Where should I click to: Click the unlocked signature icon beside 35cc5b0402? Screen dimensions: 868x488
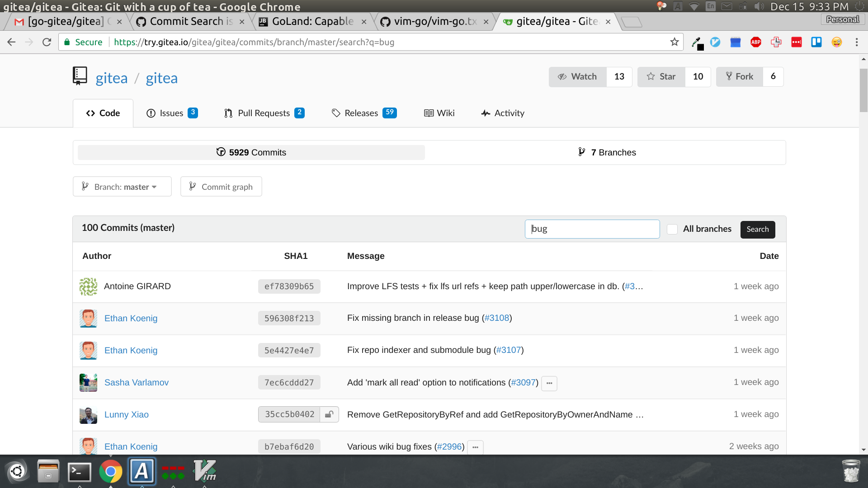[x=330, y=414]
